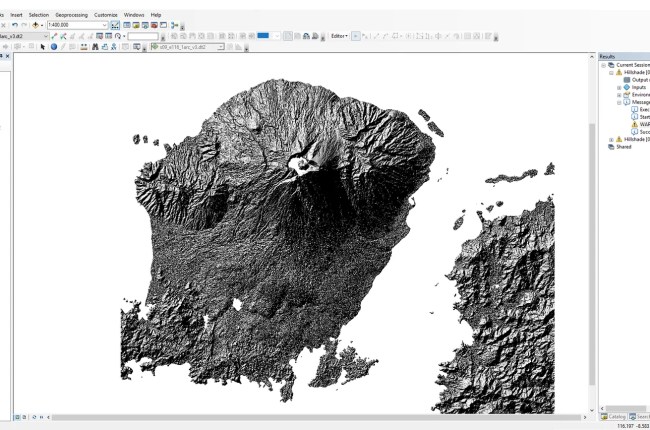Click the map vertical scrollbar
Screen dimensions: 650x430
click(x=592, y=254)
